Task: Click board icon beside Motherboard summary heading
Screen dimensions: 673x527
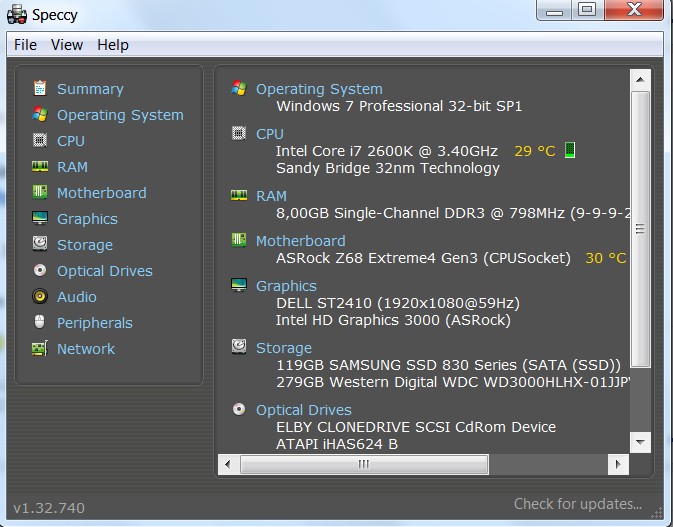Action: pyautogui.click(x=239, y=240)
